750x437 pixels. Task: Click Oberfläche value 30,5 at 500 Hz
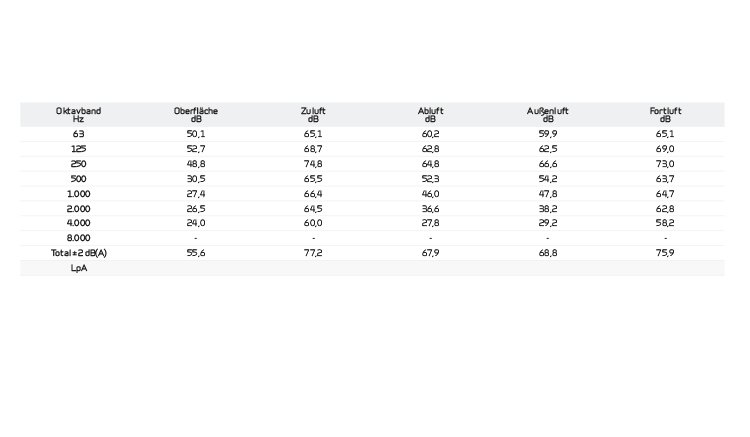coord(196,179)
